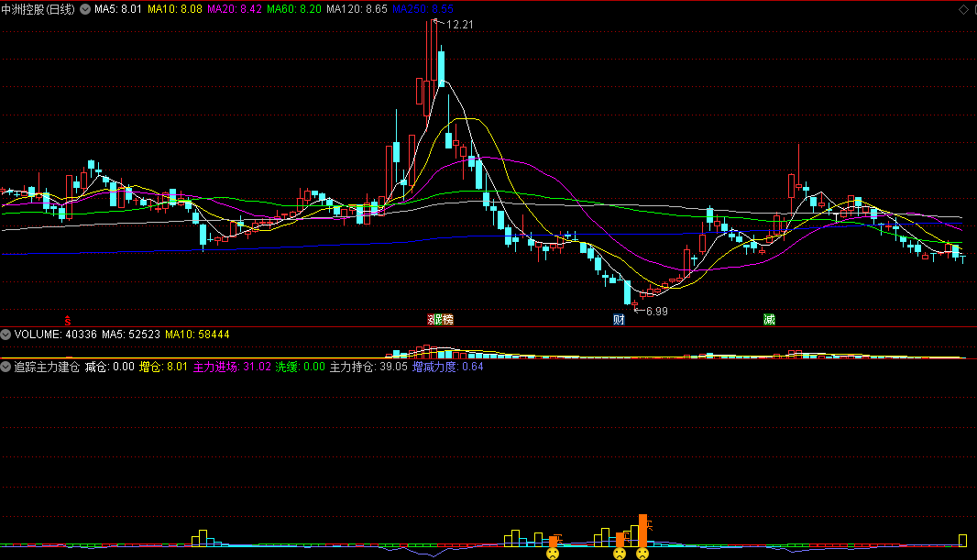Screen dimensions: 977x560
Task: Click the 增减力度: 0.64 value
Action: click(x=448, y=367)
